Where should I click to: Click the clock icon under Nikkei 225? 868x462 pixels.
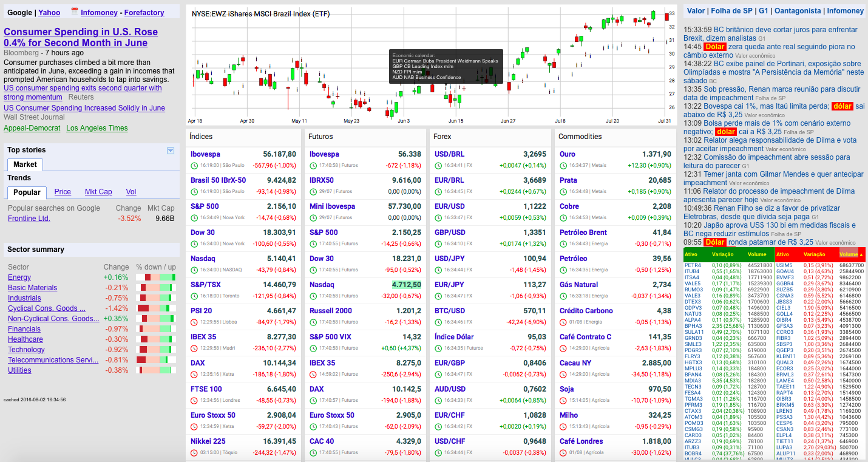click(194, 452)
